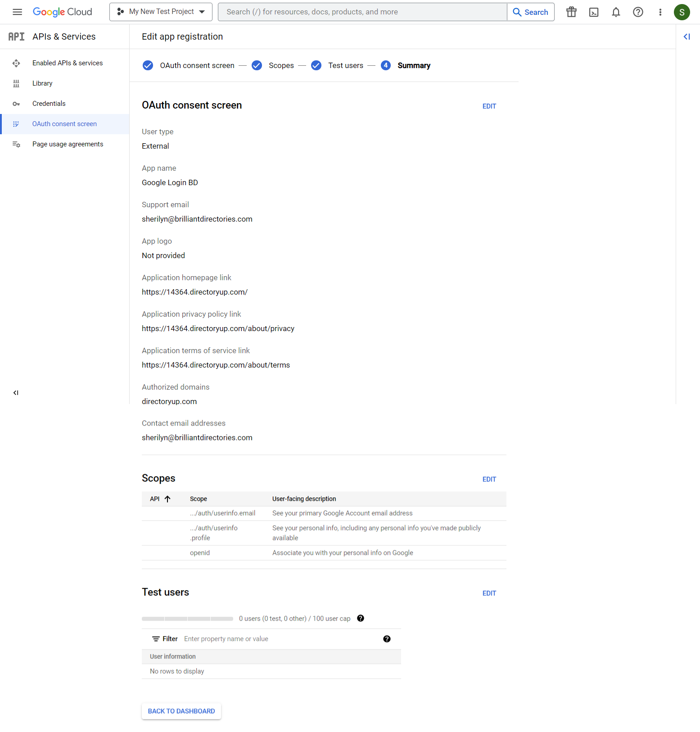Screen dimensions: 700x732
Task: Collapse the left navigation sidebar
Action: [16, 393]
